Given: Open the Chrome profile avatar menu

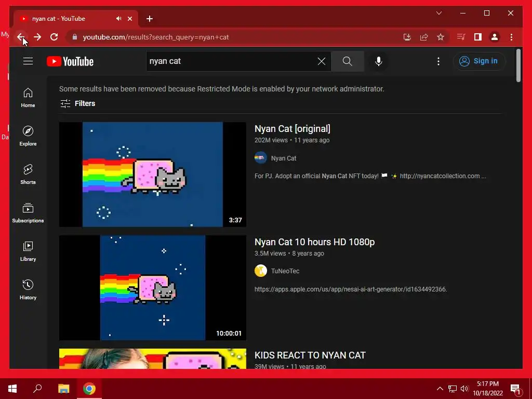Looking at the screenshot, I should click(x=495, y=37).
